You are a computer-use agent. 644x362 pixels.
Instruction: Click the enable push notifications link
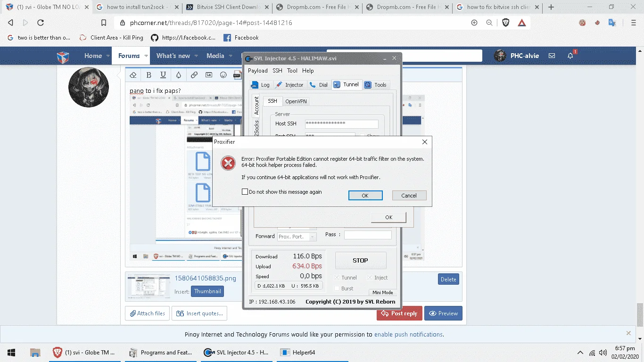[408, 334]
